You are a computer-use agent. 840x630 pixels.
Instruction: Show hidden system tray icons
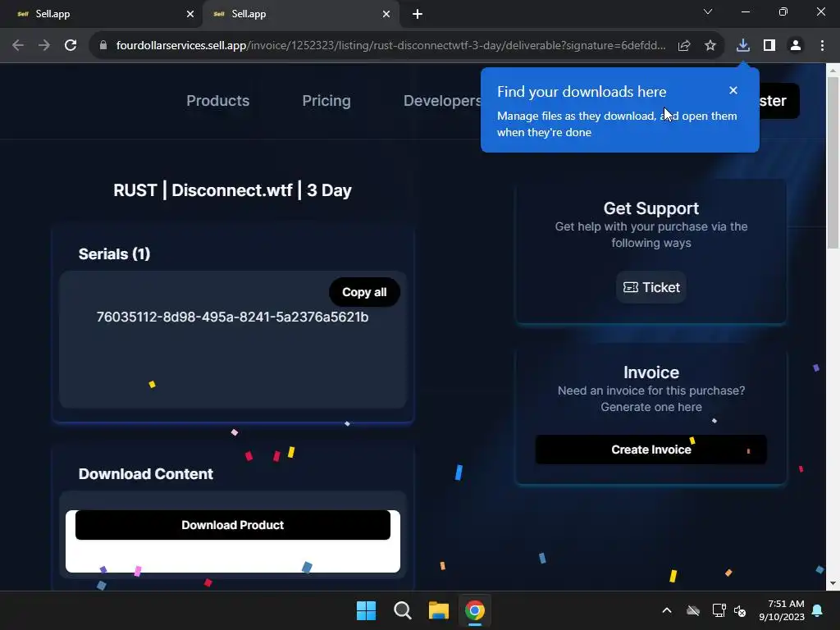coord(667,610)
